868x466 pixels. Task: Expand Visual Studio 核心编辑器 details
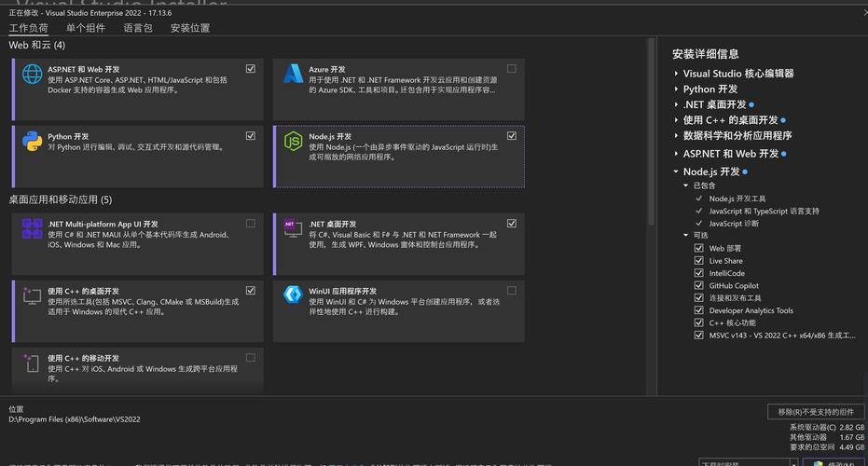tap(677, 73)
